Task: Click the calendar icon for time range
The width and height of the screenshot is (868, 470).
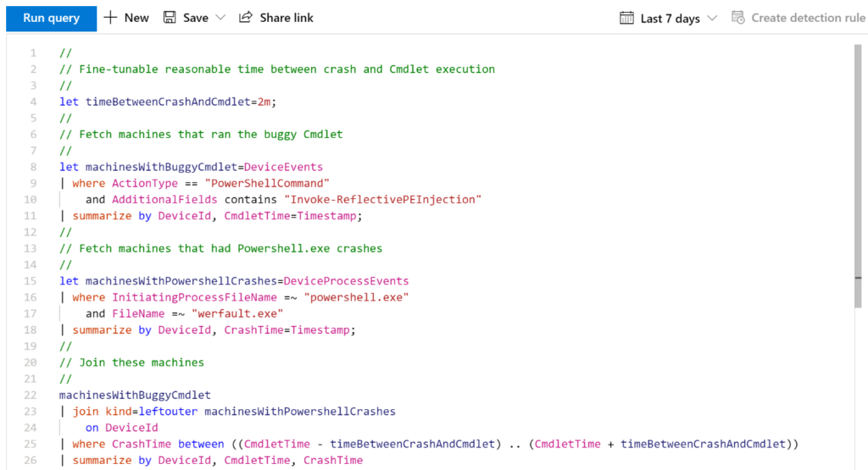Action: [626, 18]
